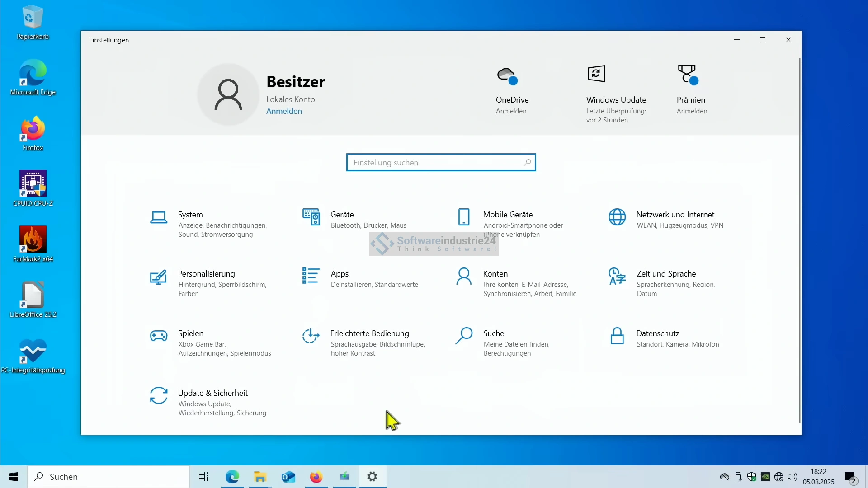Open the Suche search settings category
The height and width of the screenshot is (488, 868).
pyautogui.click(x=493, y=333)
